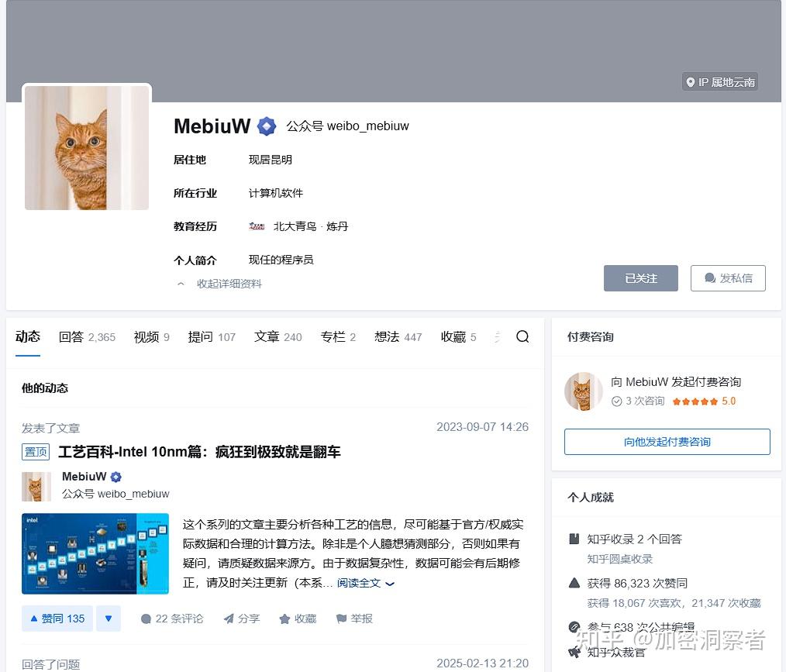
Task: Upvote the article via 赞同 135
Action: (57, 619)
